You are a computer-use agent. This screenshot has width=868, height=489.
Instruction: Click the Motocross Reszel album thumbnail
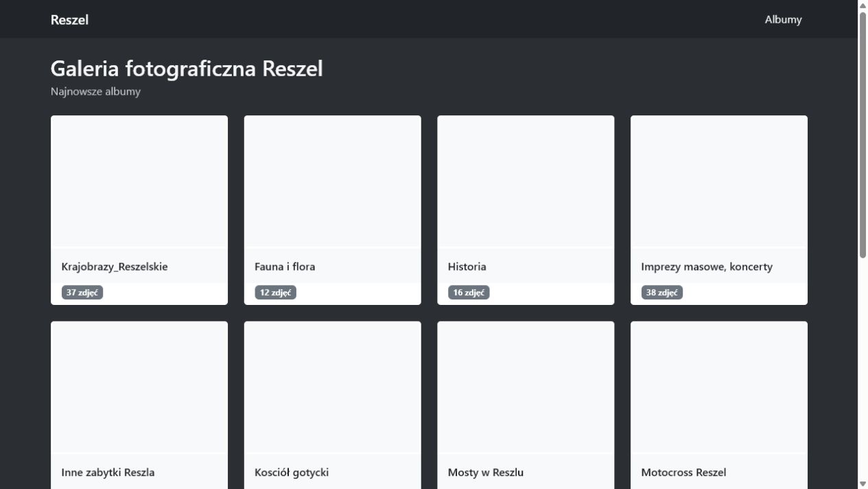[x=719, y=387]
